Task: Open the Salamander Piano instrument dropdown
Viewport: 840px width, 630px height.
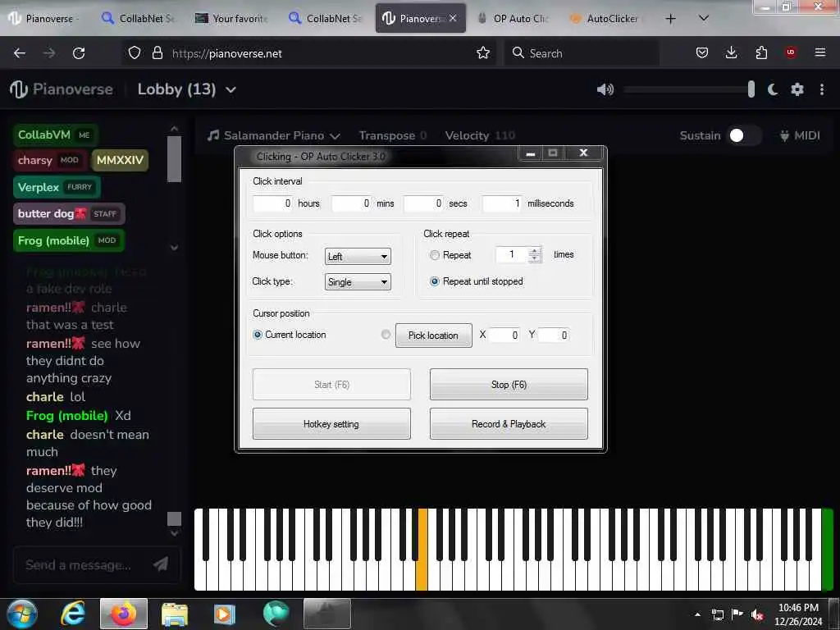Action: pyautogui.click(x=274, y=135)
